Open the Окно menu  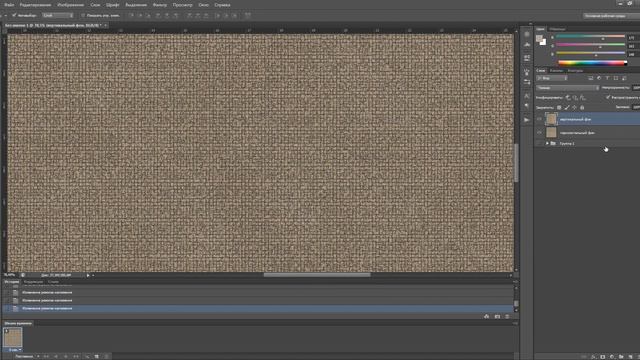tap(203, 5)
